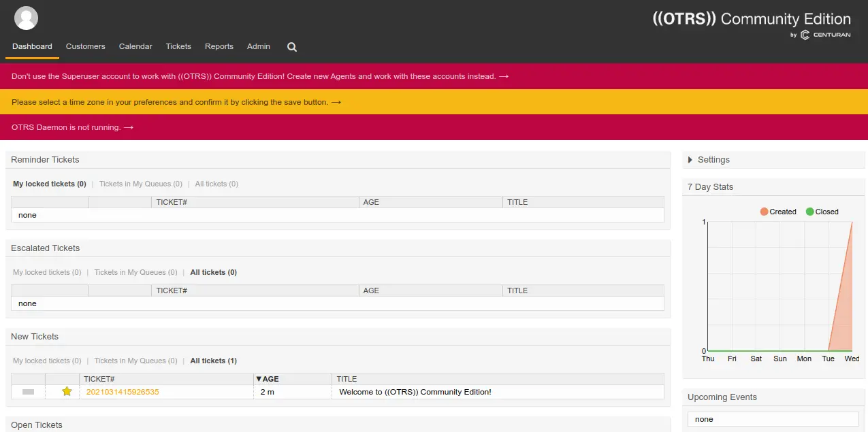This screenshot has width=868, height=432.
Task: Click the 7 Day Stats widget header
Action: point(773,187)
